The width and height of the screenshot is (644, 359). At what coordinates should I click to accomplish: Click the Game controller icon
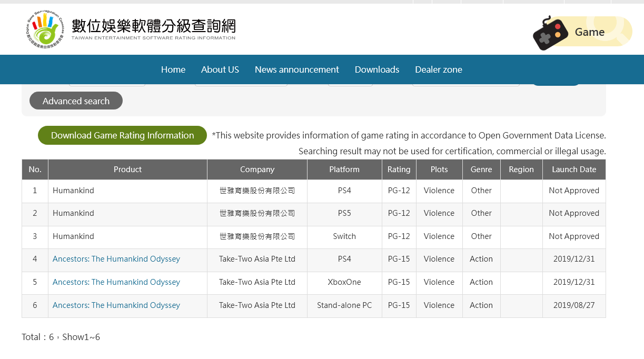pos(550,33)
